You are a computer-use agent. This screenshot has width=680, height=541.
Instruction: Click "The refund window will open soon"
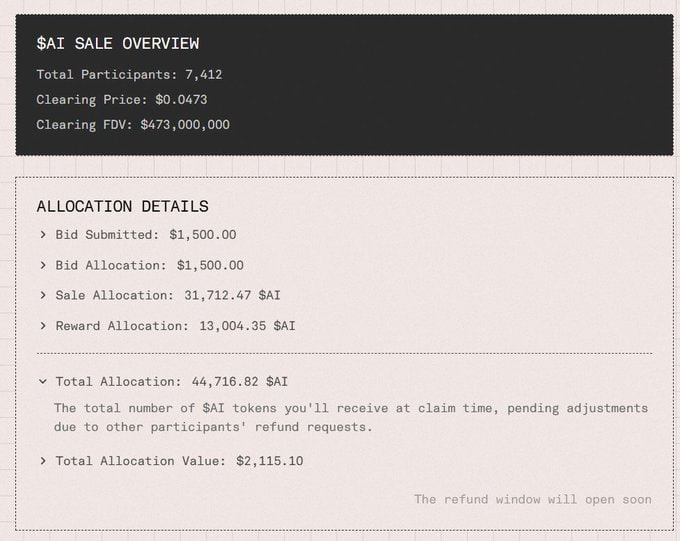click(x=533, y=499)
